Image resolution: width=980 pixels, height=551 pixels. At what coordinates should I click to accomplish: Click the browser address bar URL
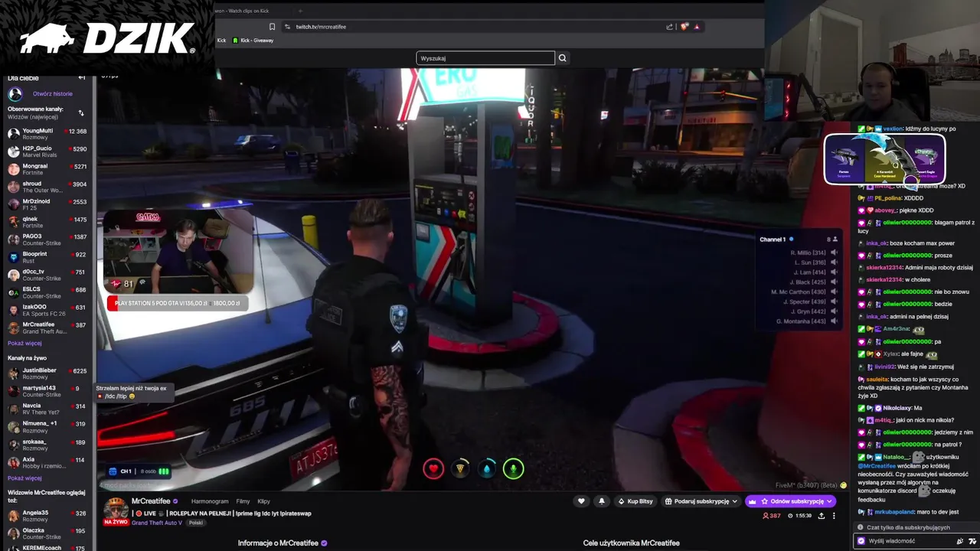322,27
